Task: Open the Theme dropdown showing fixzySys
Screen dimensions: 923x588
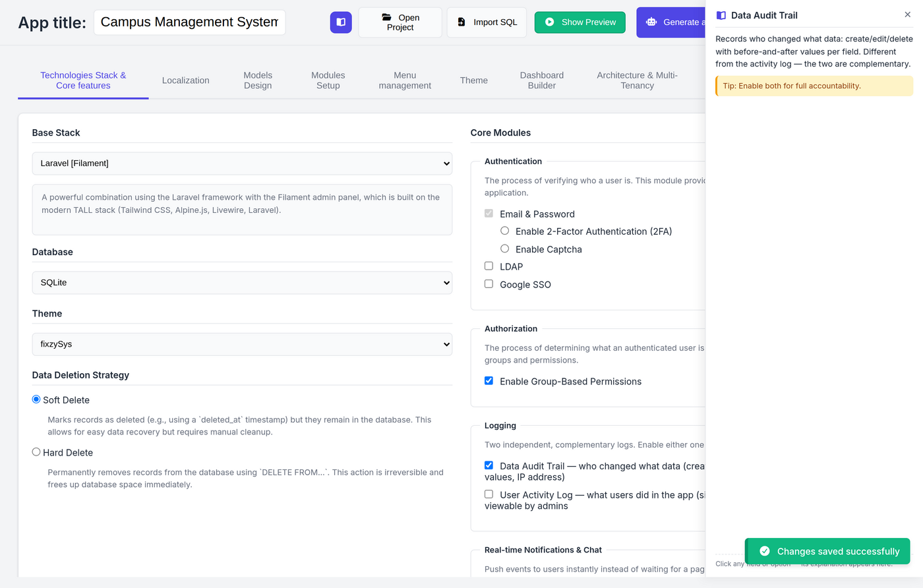Action: point(242,344)
